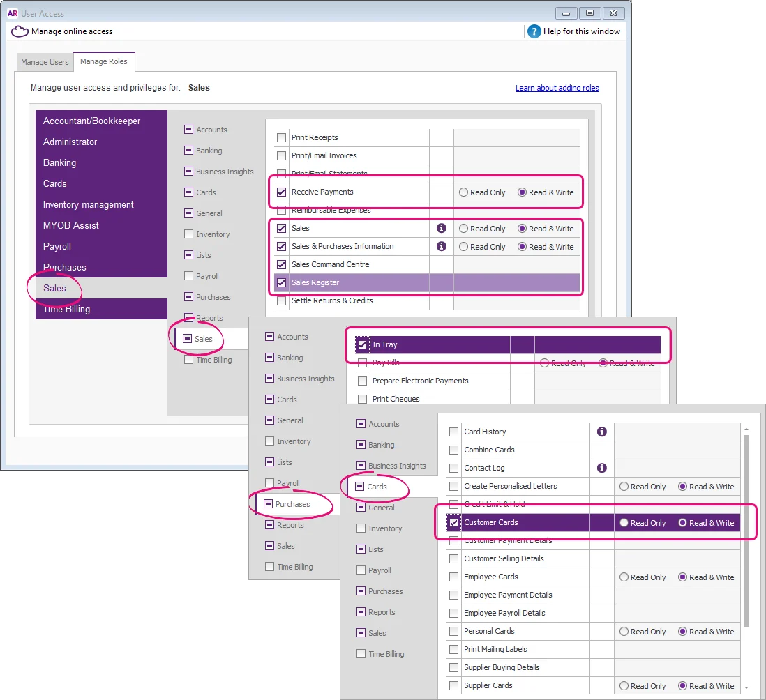Image resolution: width=766 pixels, height=700 pixels.
Task: Tick the Print/Email Invoices checkbox
Action: pos(281,155)
